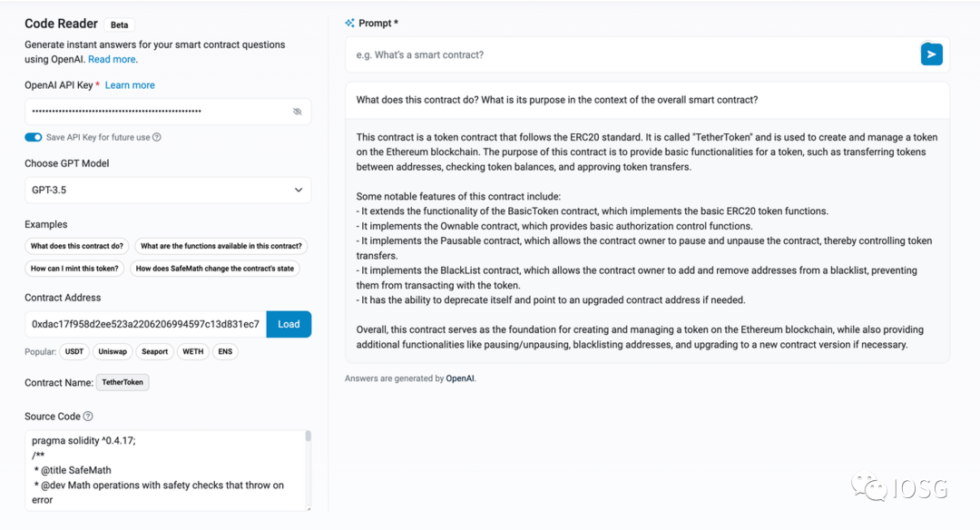Select the 'What does this contract do?' example
Viewport: 980px width, 530px height.
(77, 246)
